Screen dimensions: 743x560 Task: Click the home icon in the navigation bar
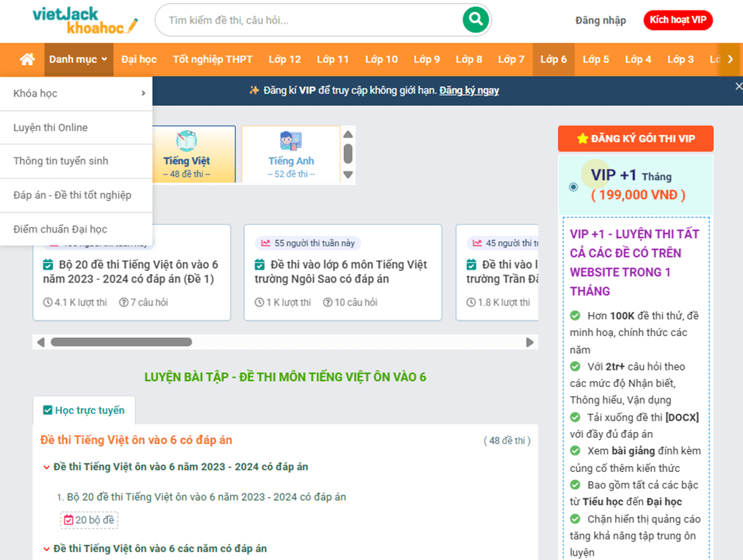pos(26,59)
